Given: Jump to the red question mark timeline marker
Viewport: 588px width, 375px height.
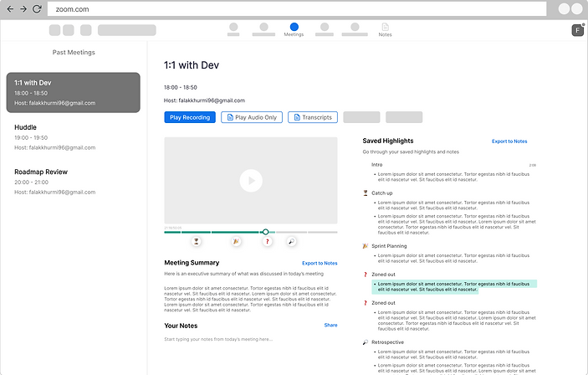Looking at the screenshot, I should [x=268, y=241].
